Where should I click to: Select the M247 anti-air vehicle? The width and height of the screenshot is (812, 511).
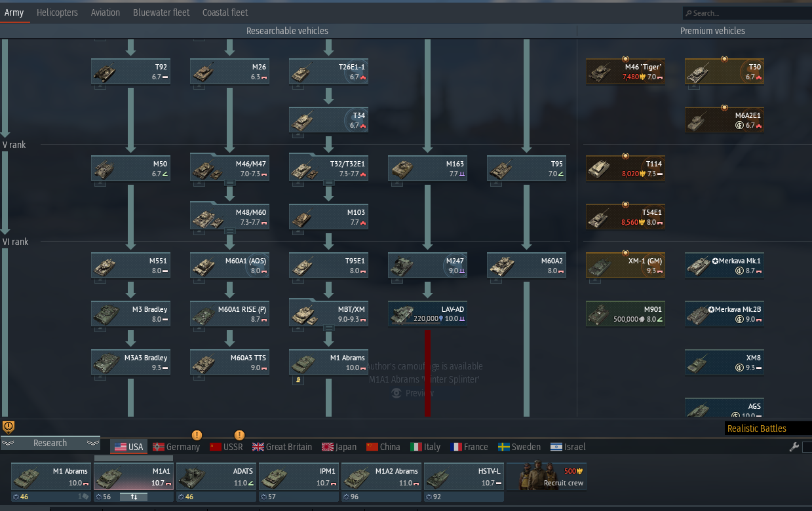pos(427,265)
